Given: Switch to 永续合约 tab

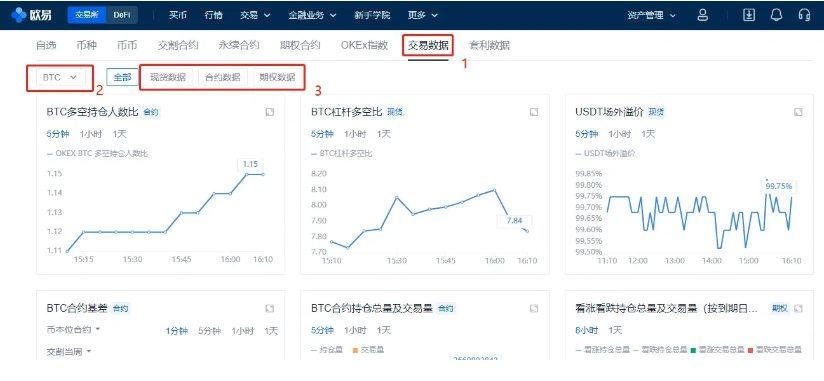Looking at the screenshot, I should (x=239, y=45).
